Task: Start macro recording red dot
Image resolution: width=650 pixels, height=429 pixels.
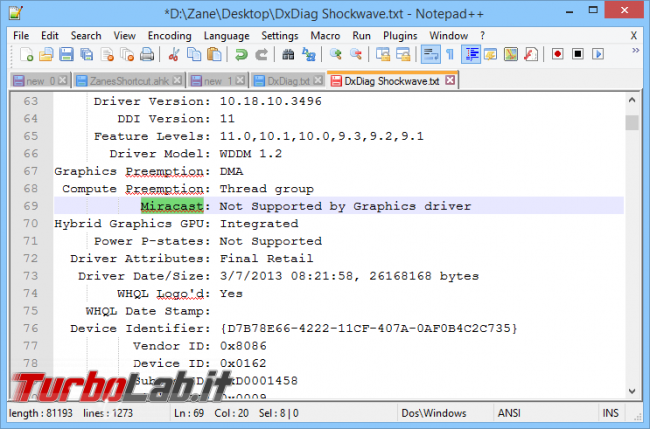Action: [x=558, y=54]
